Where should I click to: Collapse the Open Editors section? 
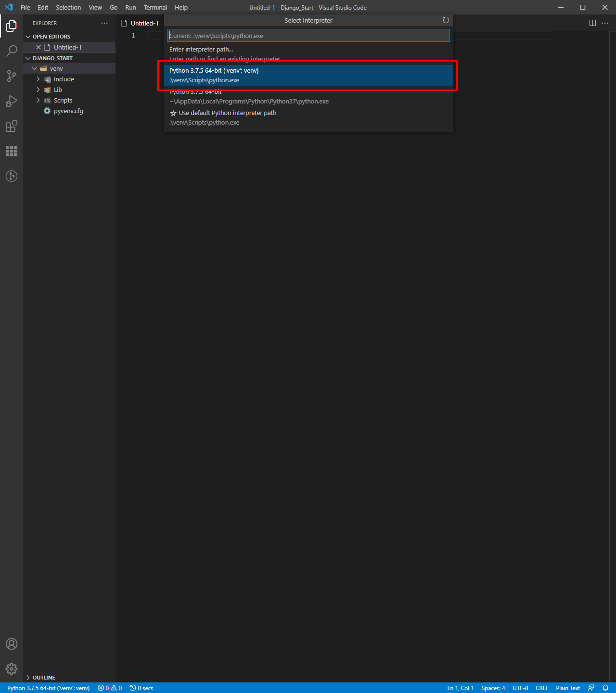click(28, 37)
